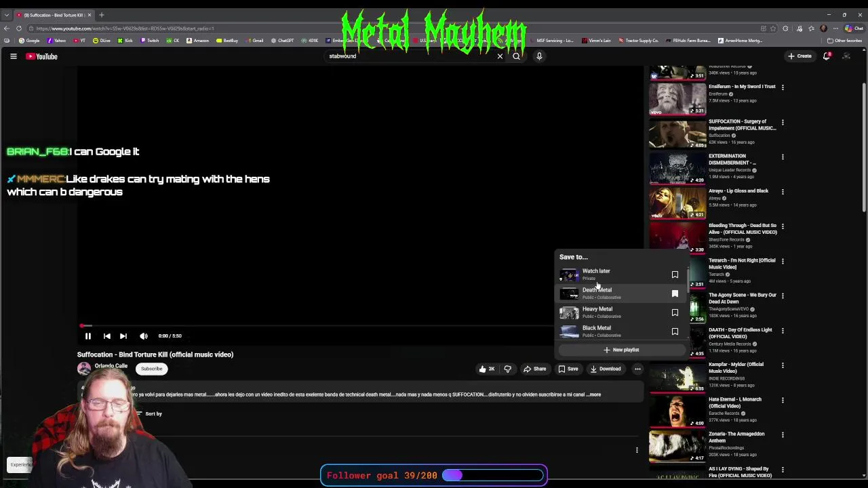Play Atreyu Lip Gloss and Black thumbnail
Viewport: 868px width, 488px height.
677,203
